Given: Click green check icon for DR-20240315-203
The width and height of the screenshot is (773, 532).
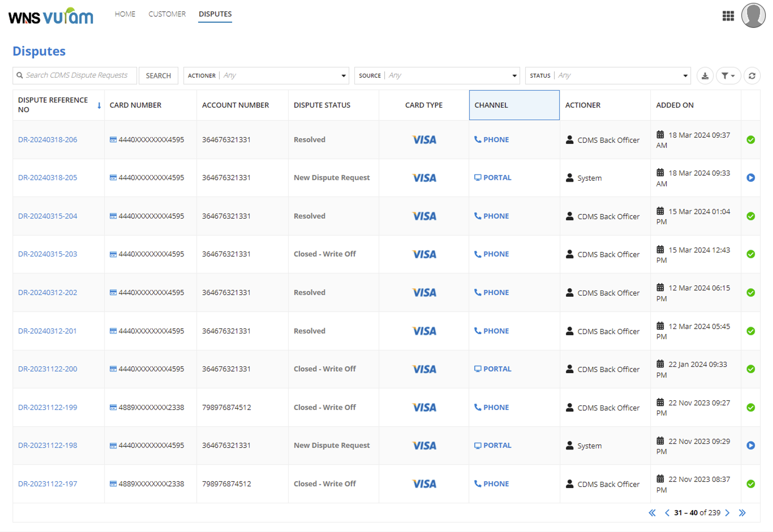Looking at the screenshot, I should [750, 254].
